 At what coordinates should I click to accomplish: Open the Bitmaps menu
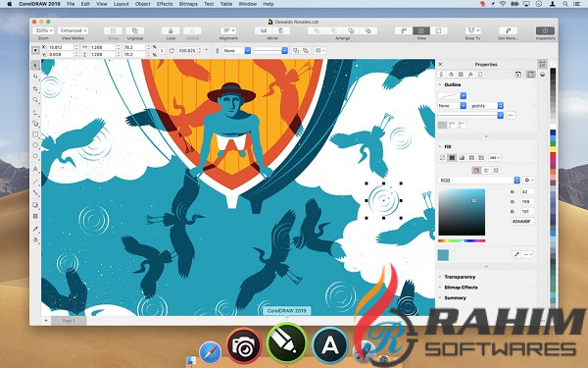coord(188,4)
